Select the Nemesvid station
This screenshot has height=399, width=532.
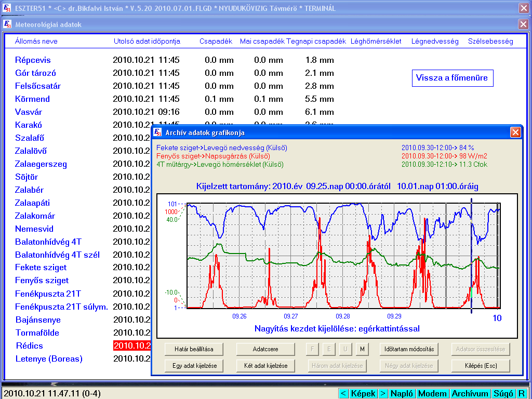click(34, 229)
